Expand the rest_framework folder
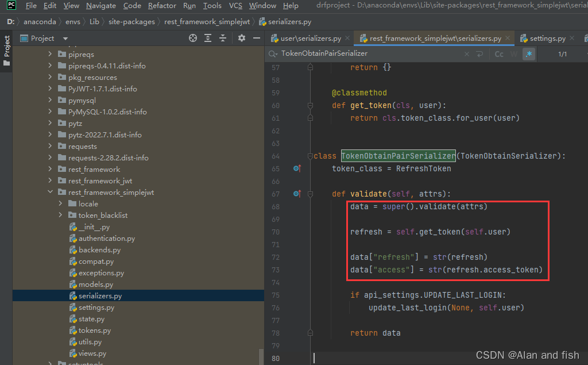This screenshot has width=588, height=365. tap(50, 169)
